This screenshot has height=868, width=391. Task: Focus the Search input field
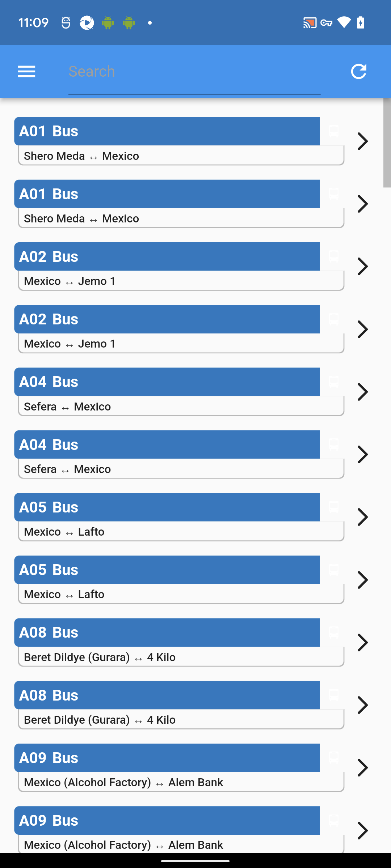point(194,72)
